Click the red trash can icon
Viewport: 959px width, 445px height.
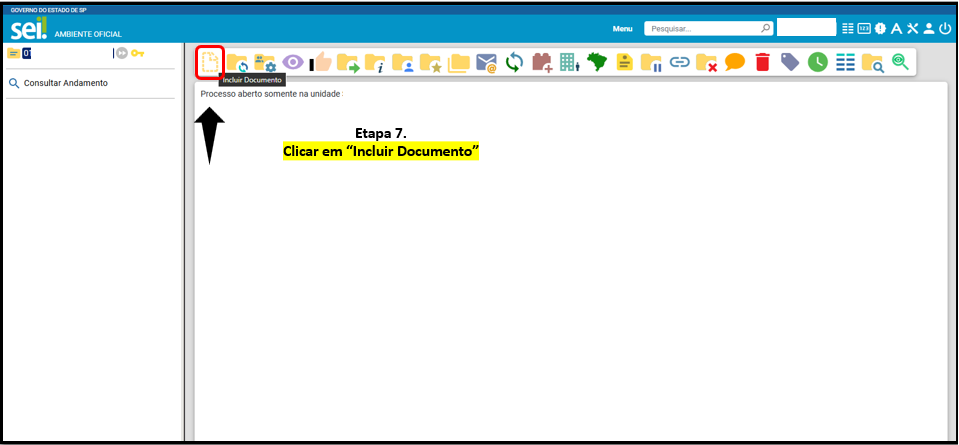coord(762,63)
